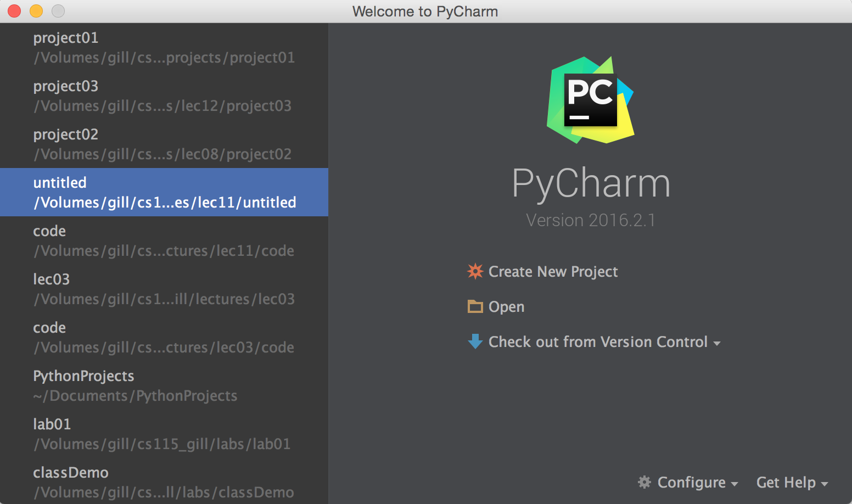Open code project in lec03
Screen dimensions: 852x504
click(x=164, y=337)
